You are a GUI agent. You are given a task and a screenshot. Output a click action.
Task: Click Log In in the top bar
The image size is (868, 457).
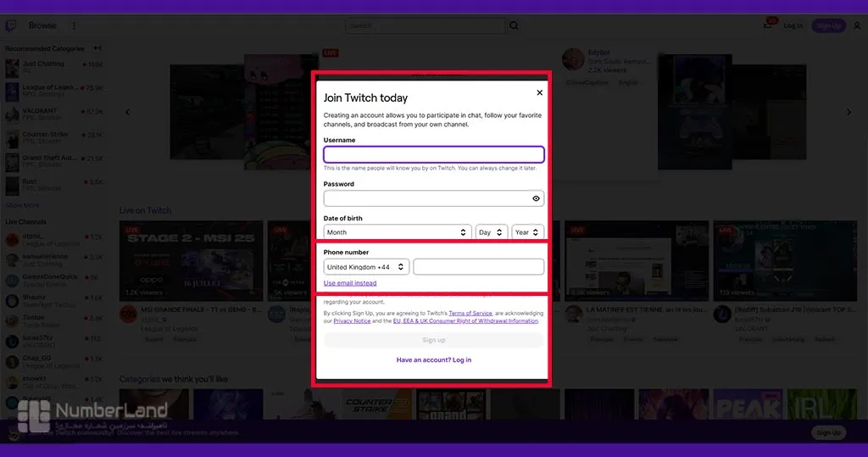(793, 25)
